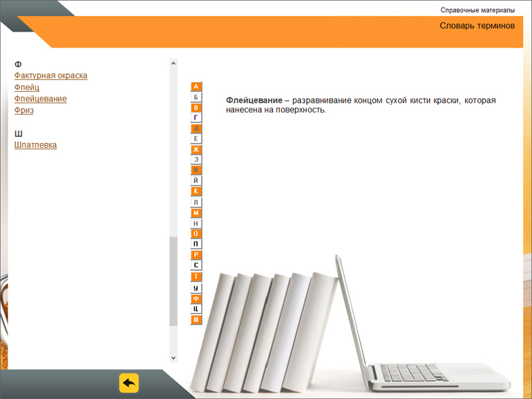Image resolution: width=532 pixels, height=399 pixels.
Task: Select letter Ш in the alphabet index
Action: coord(196,320)
